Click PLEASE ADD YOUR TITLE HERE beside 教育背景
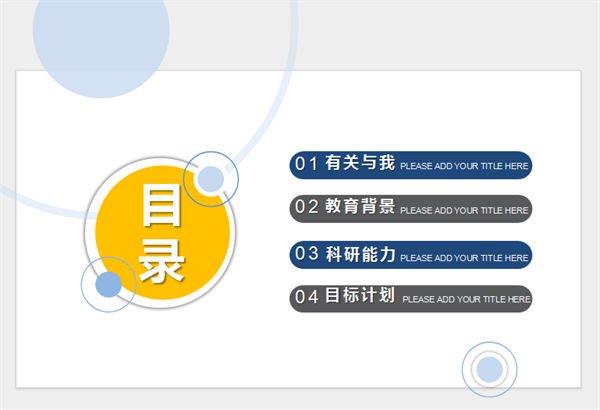The width and height of the screenshot is (600, 410). (464, 211)
